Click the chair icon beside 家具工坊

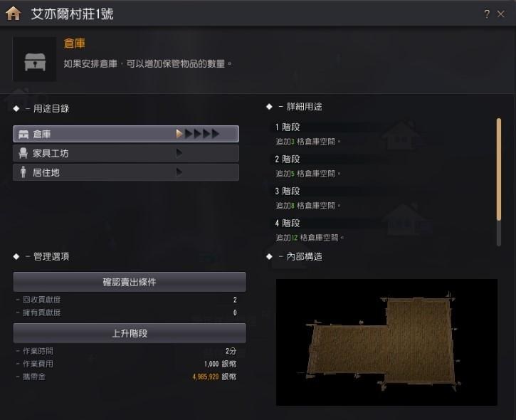23,153
